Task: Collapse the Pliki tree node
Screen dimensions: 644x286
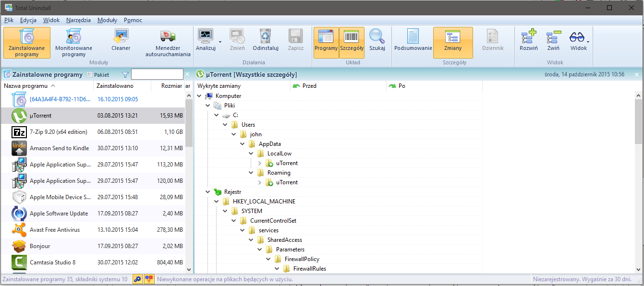Action: point(208,106)
